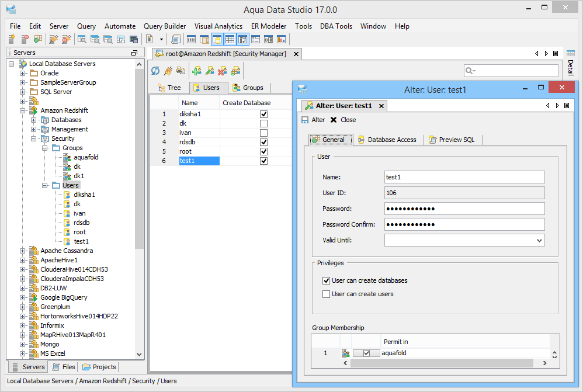Screen dimensions: 583x392
Task: Click the dark terminal window toolbar icon
Action: point(134,39)
